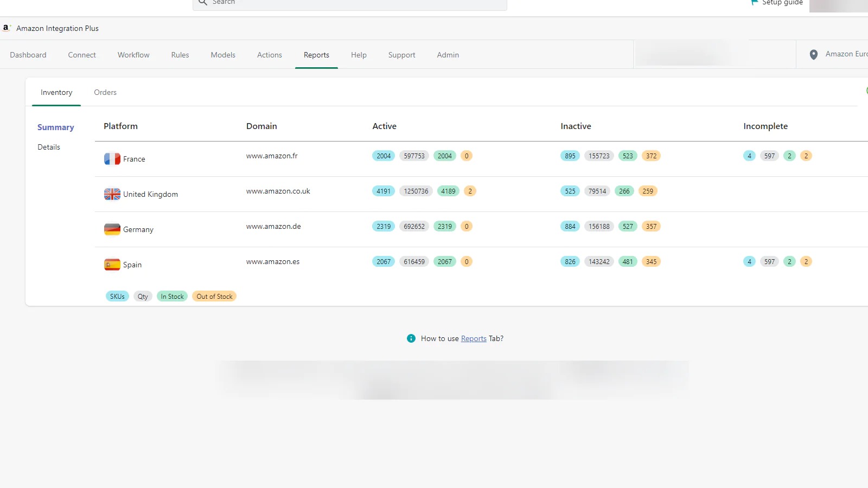Click United Kingdom active in-stock badge 4189
This screenshot has width=868, height=488.
448,191
